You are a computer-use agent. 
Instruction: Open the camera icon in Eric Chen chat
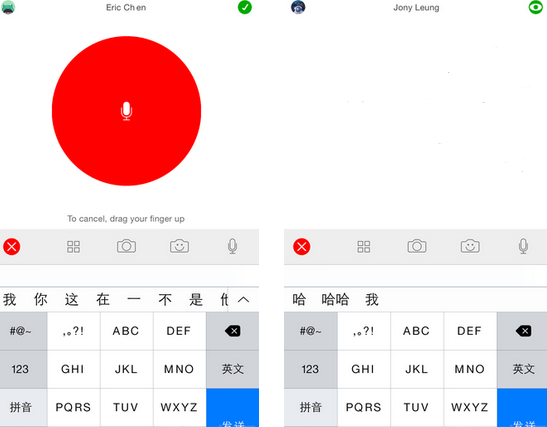click(x=126, y=246)
